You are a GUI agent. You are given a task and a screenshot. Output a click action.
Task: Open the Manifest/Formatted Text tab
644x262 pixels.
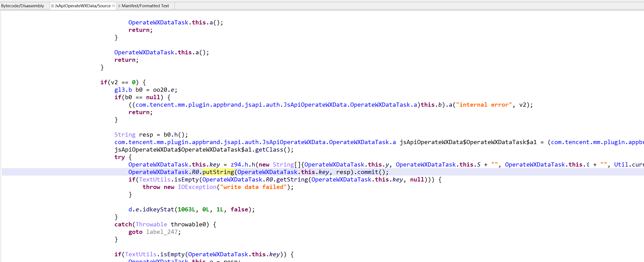tap(145, 6)
